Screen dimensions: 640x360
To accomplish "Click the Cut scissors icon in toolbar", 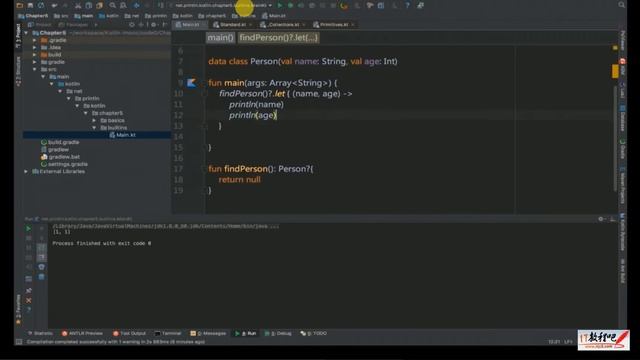I will [x=78, y=5].
